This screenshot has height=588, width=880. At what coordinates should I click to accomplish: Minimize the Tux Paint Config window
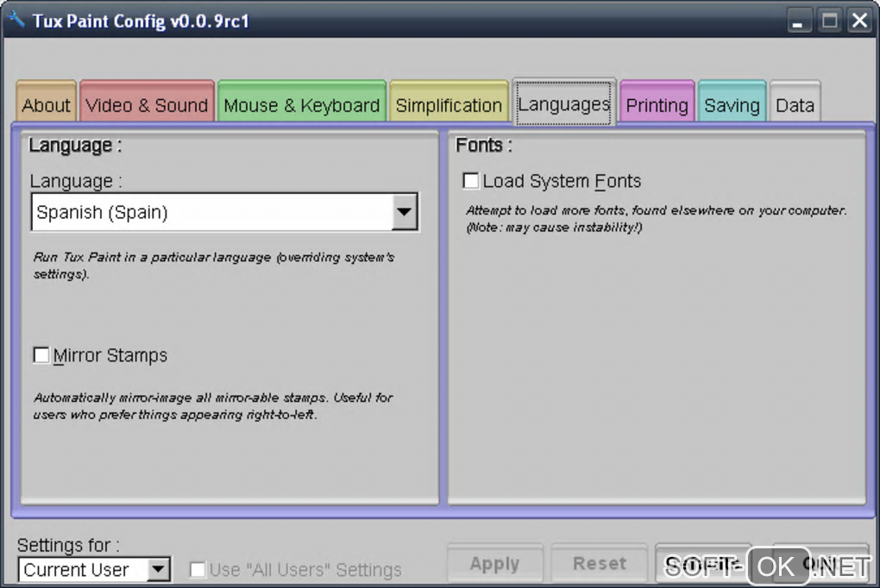pyautogui.click(x=798, y=21)
